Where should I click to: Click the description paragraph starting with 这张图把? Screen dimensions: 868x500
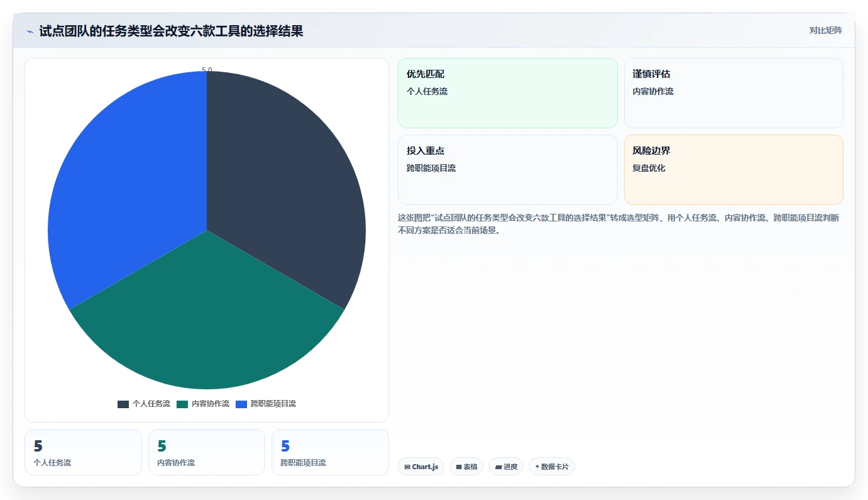[618, 224]
